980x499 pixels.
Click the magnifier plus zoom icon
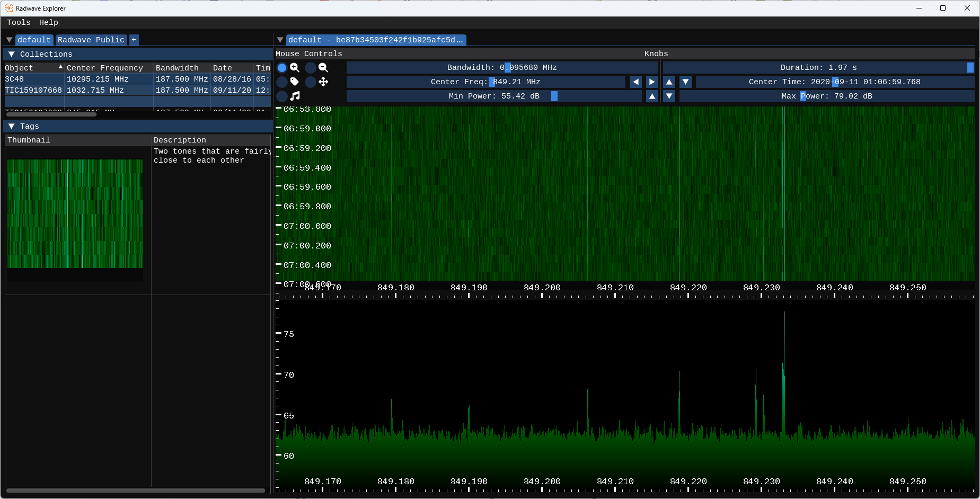(x=295, y=68)
